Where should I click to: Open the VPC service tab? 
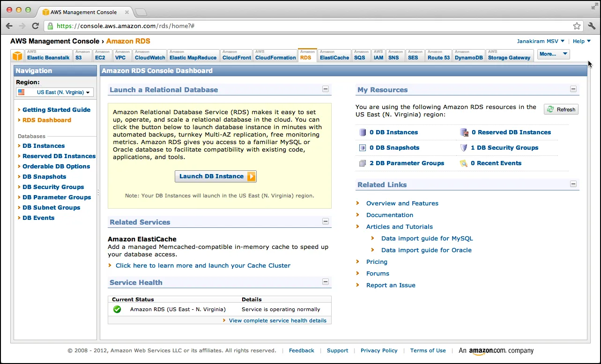click(122, 56)
